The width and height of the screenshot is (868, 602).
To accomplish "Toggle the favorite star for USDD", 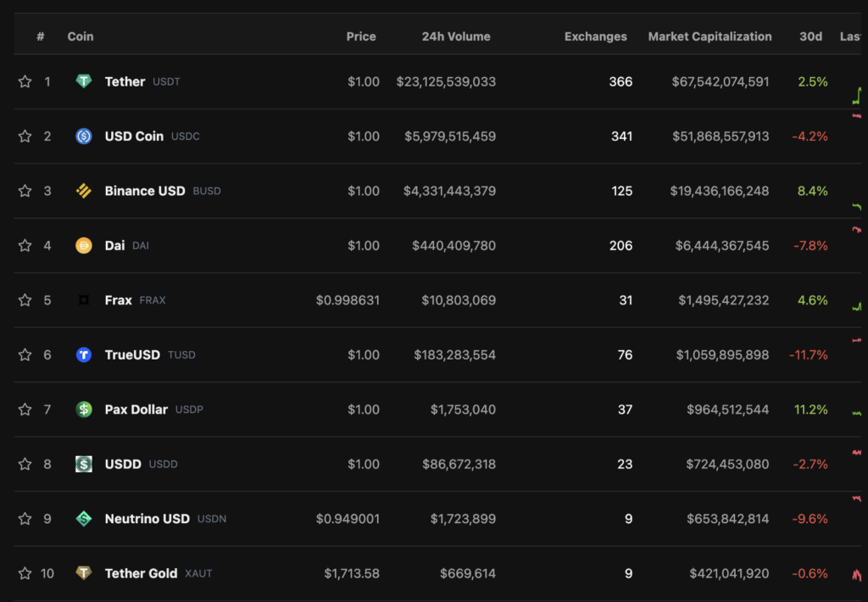I will (25, 464).
